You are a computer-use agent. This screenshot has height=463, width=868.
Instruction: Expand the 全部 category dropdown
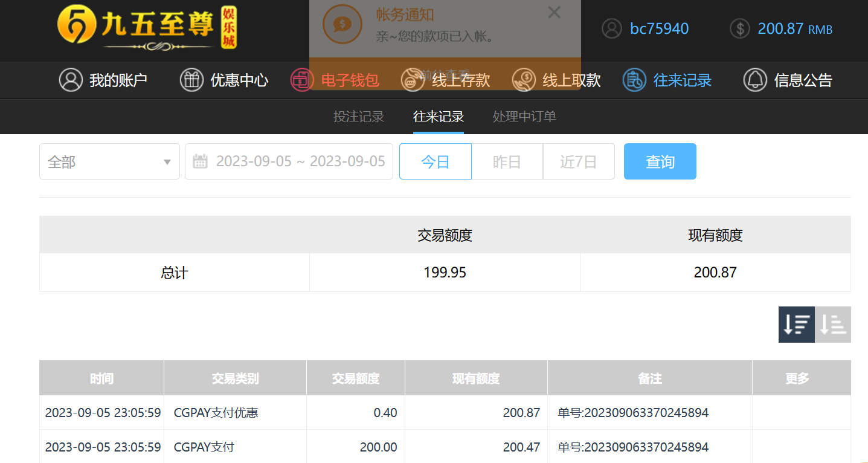109,161
